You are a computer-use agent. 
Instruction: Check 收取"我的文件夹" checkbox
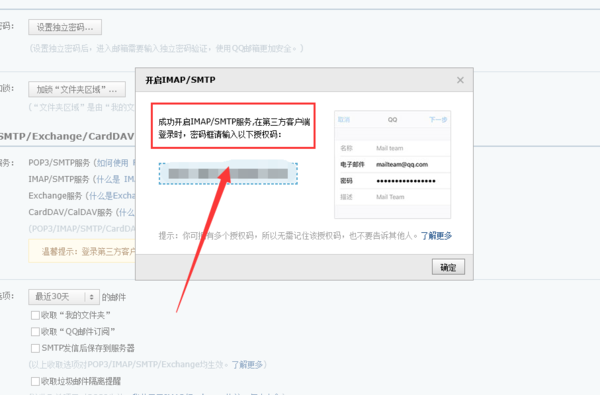click(35, 315)
